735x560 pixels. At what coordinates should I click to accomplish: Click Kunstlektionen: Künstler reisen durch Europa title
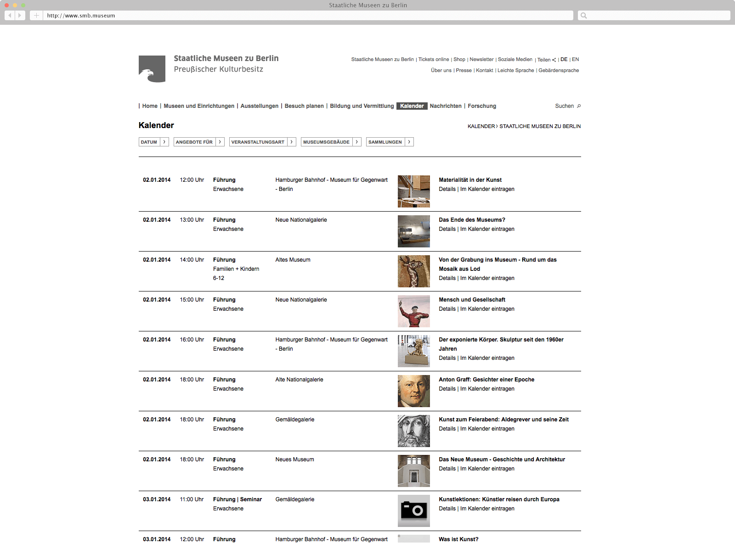click(499, 499)
